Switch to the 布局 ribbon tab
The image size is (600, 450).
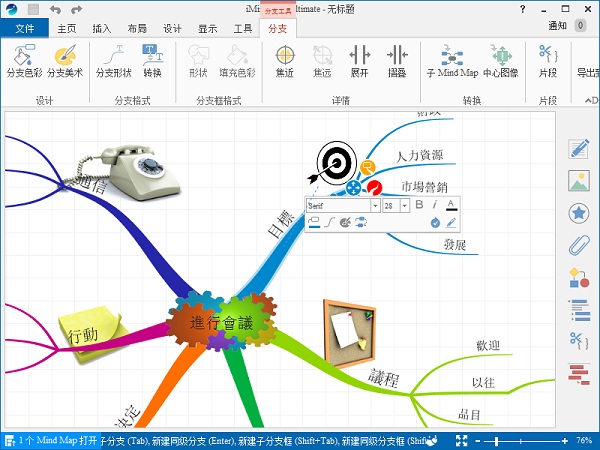pos(137,29)
